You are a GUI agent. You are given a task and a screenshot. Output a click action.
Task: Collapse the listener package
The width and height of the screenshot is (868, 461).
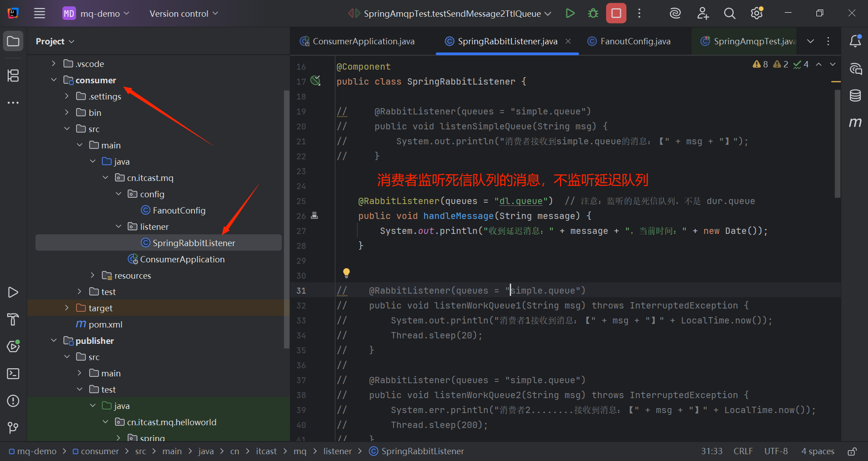click(x=119, y=227)
